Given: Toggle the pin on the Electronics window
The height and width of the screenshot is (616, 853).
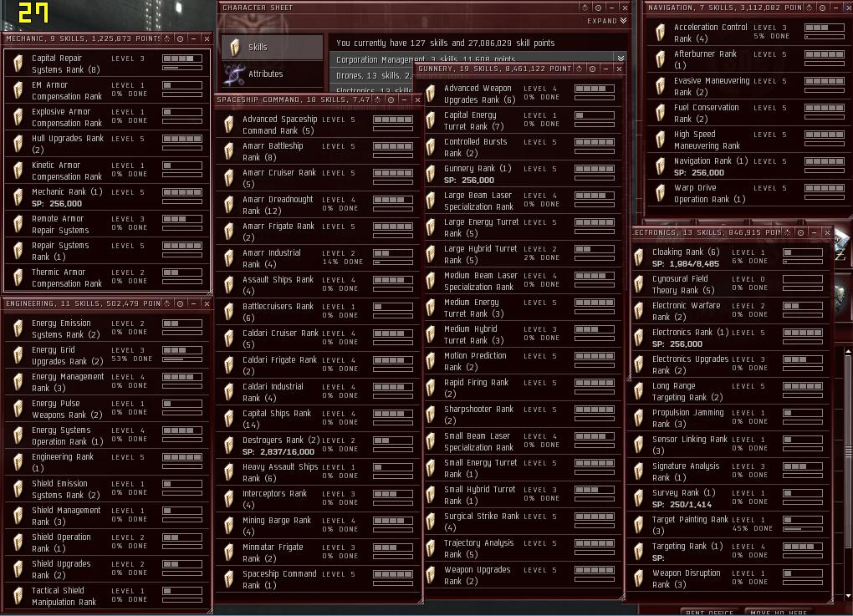Looking at the screenshot, I should point(801,232).
